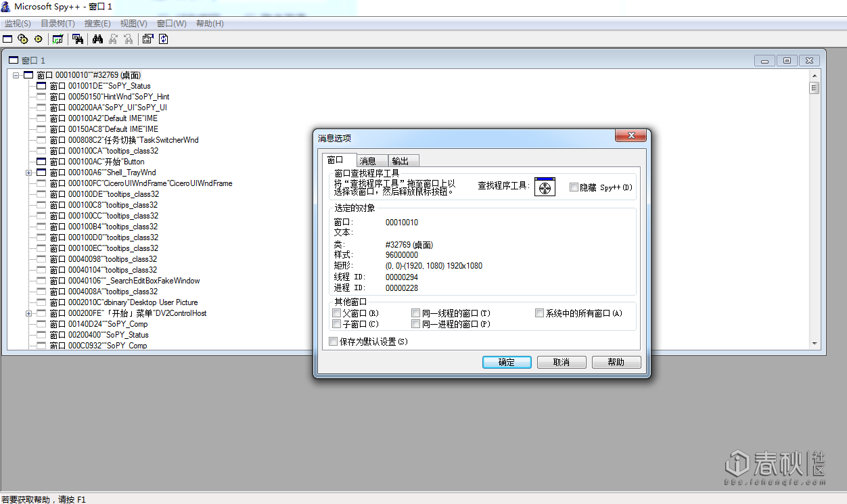Click the binoculars Search icon
This screenshot has width=847, height=504.
(97, 39)
